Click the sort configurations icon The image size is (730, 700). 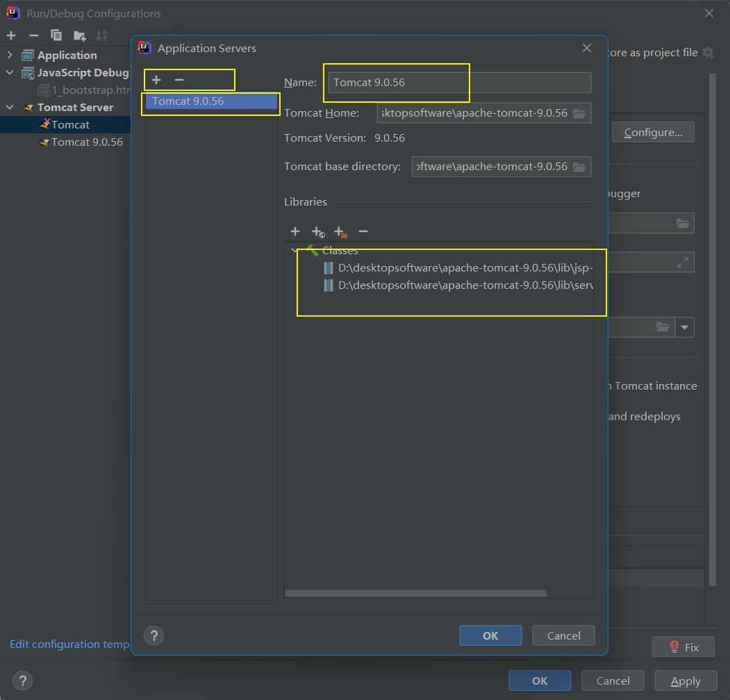coord(101,35)
